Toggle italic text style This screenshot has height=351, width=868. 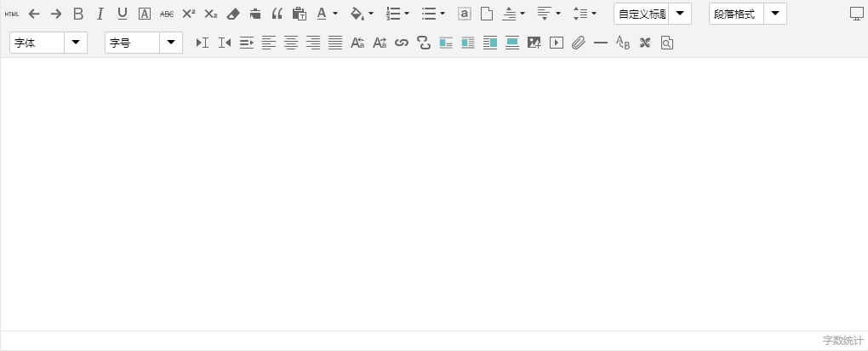[100, 14]
